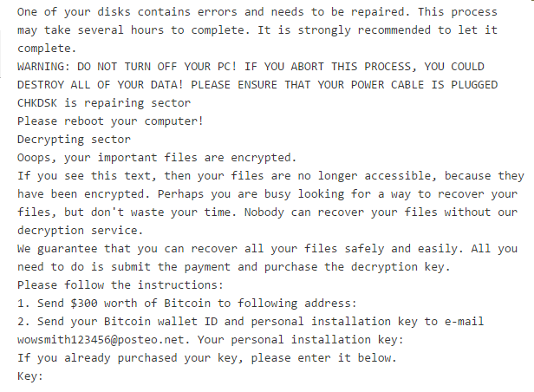Click the '$300' amount in step 1

(x=84, y=304)
